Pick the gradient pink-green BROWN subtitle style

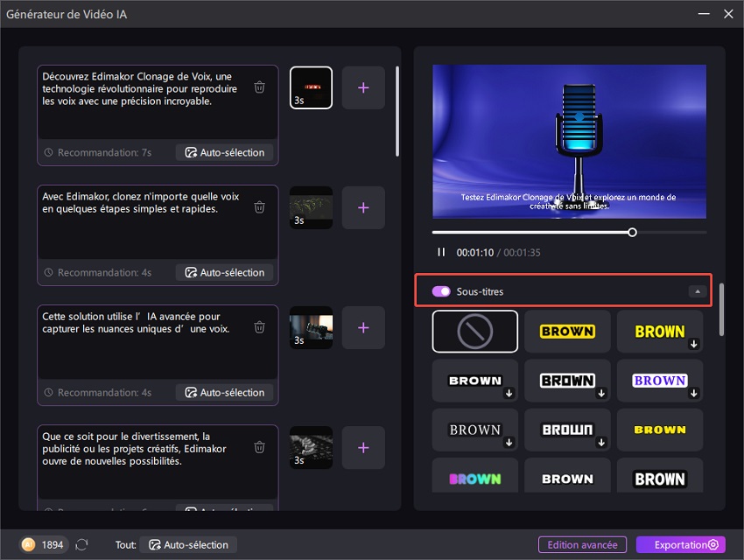coord(475,476)
